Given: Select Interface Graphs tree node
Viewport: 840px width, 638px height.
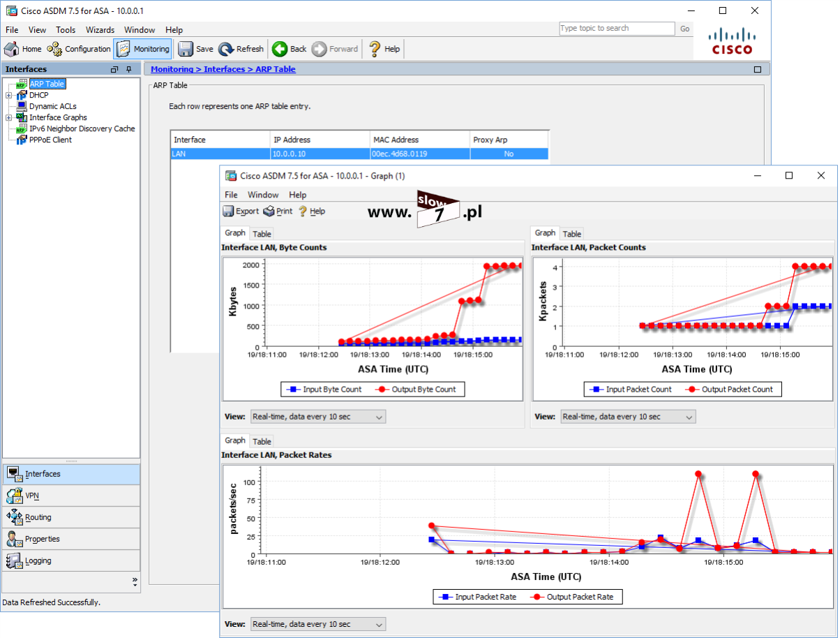Looking at the screenshot, I should pyautogui.click(x=58, y=117).
